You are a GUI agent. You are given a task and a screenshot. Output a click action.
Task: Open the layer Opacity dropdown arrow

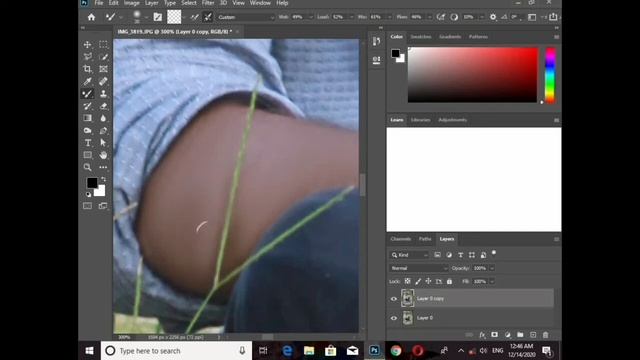[492, 268]
